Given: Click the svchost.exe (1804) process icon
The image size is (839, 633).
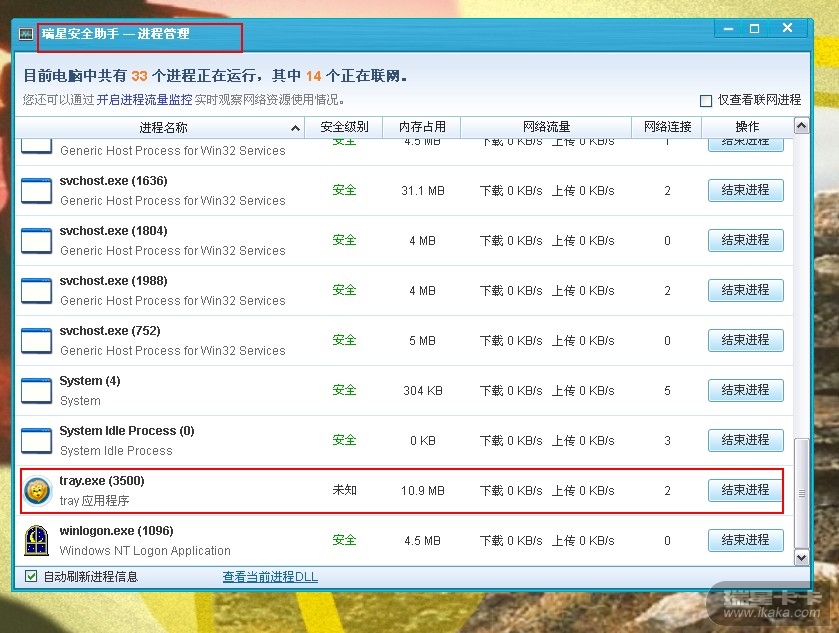Looking at the screenshot, I should pyautogui.click(x=36, y=241).
